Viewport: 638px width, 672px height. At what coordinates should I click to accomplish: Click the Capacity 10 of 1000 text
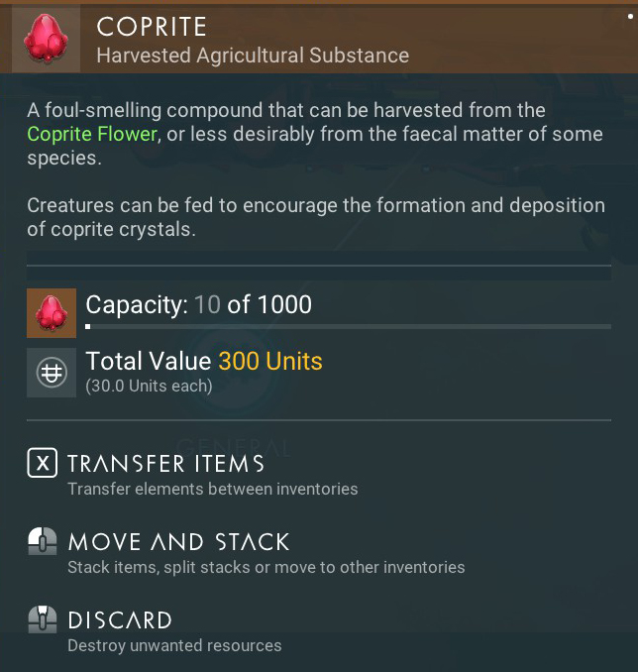(198, 304)
